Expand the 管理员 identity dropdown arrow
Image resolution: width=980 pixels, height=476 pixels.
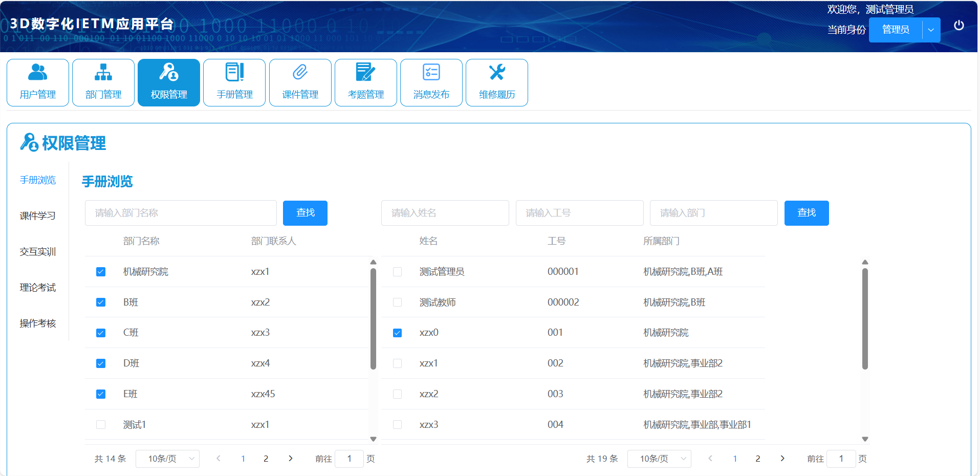(x=931, y=30)
